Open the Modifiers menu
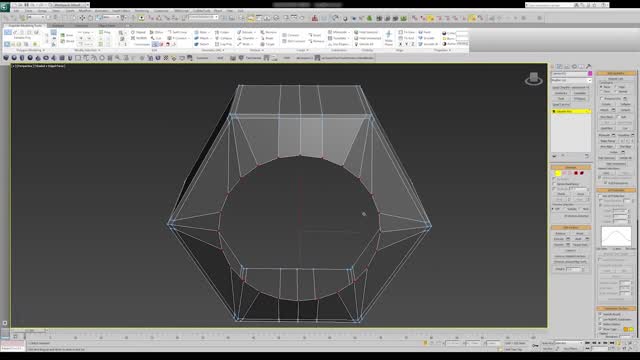The image size is (640, 360). (85, 11)
